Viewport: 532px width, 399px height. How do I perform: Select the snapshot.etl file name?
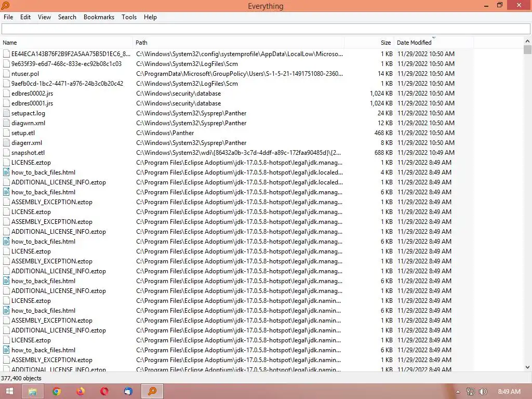28,152
